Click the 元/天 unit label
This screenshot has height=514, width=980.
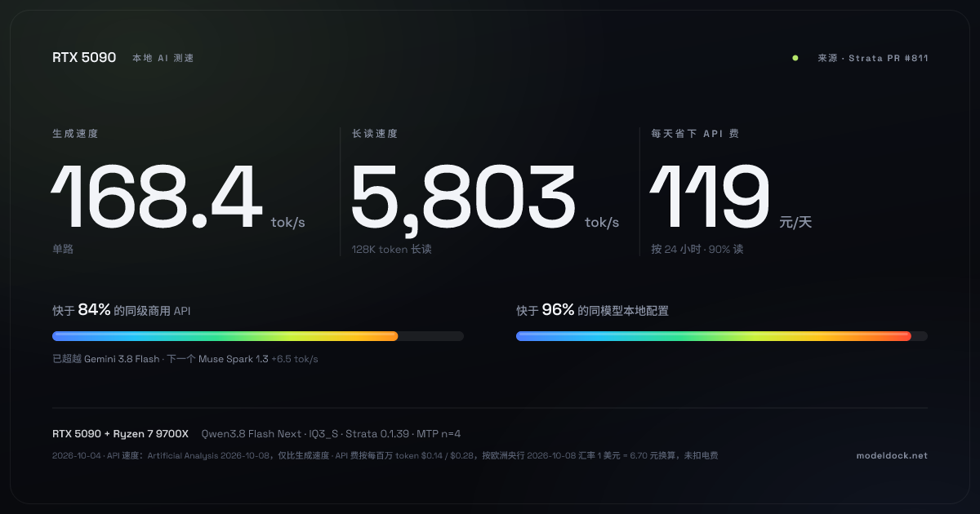pyautogui.click(x=795, y=222)
